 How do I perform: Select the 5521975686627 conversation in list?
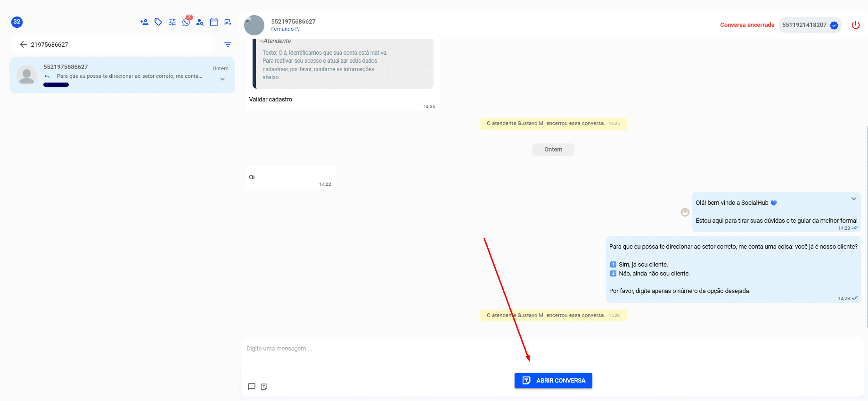[122, 75]
